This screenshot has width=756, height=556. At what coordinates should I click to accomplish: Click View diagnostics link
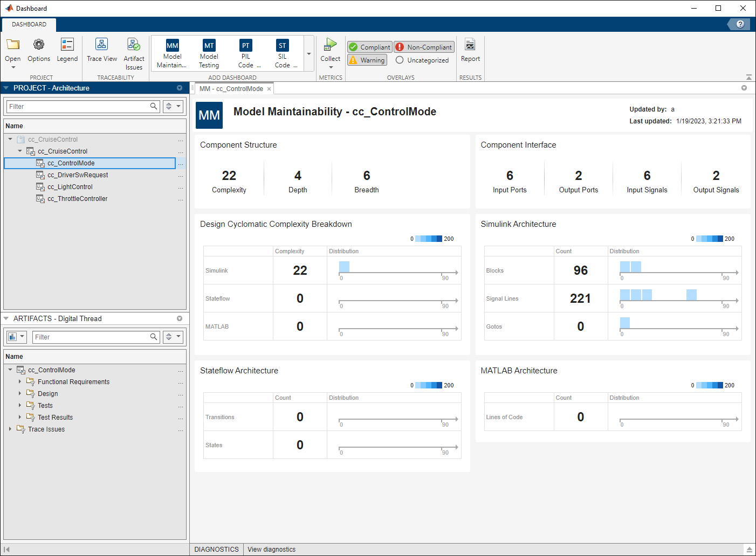tap(272, 550)
